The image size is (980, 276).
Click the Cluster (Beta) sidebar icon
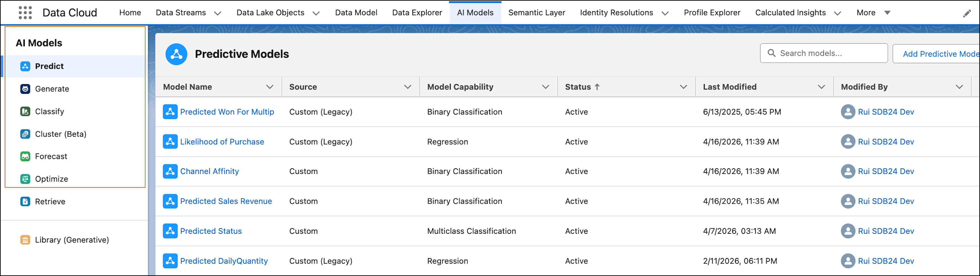25,134
